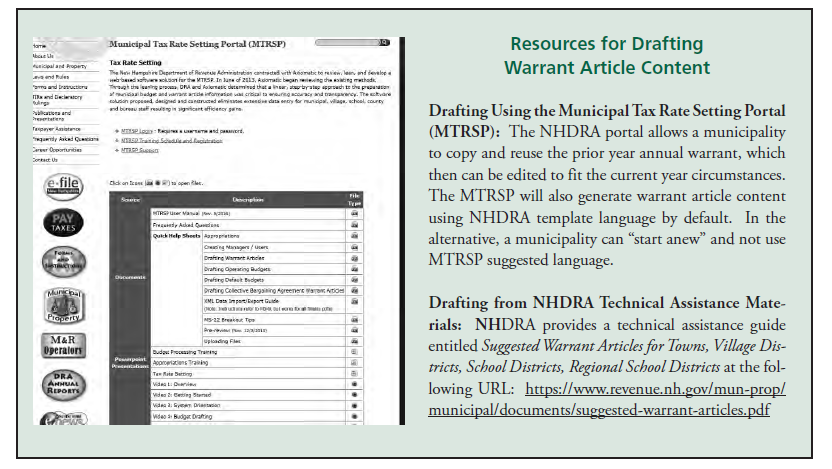Screen dimensions: 832x469
Task: Open the PDF icon for Drafting Default Budgets
Action: [354, 280]
